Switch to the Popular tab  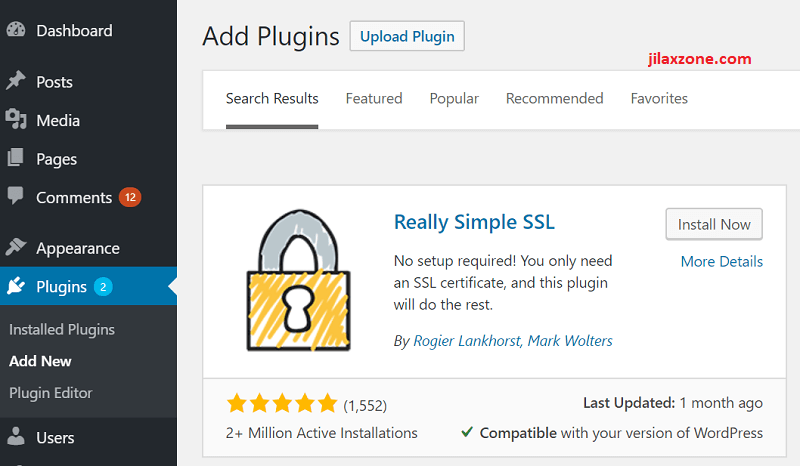point(454,99)
